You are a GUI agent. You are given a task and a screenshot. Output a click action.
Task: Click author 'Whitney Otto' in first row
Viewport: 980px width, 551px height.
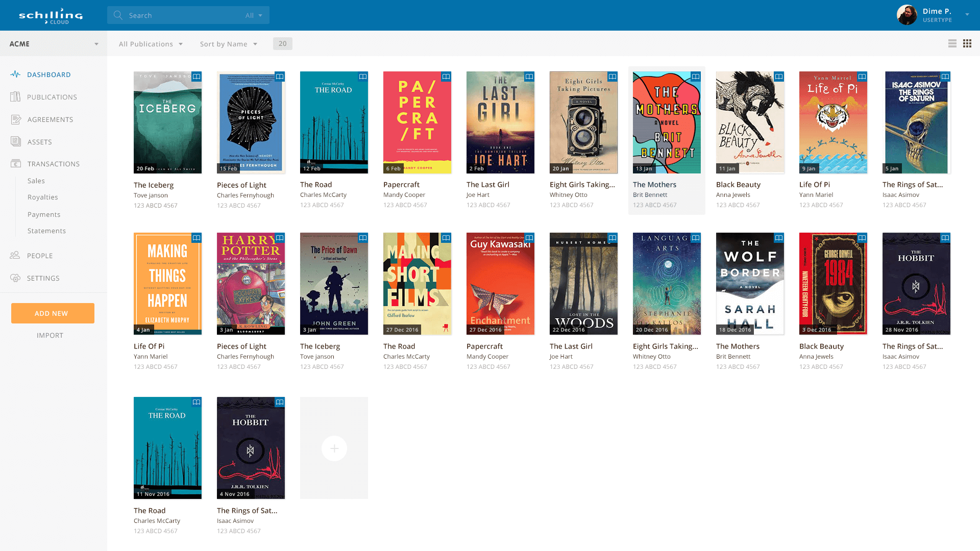(569, 195)
